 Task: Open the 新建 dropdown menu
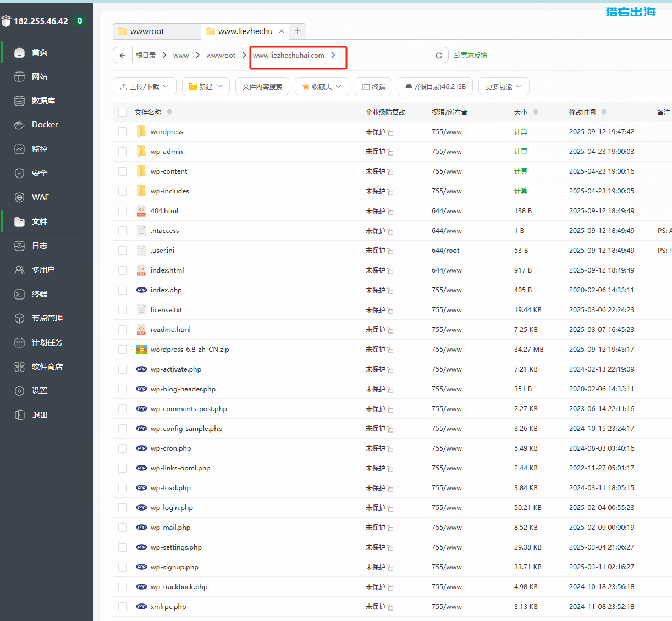click(x=206, y=87)
